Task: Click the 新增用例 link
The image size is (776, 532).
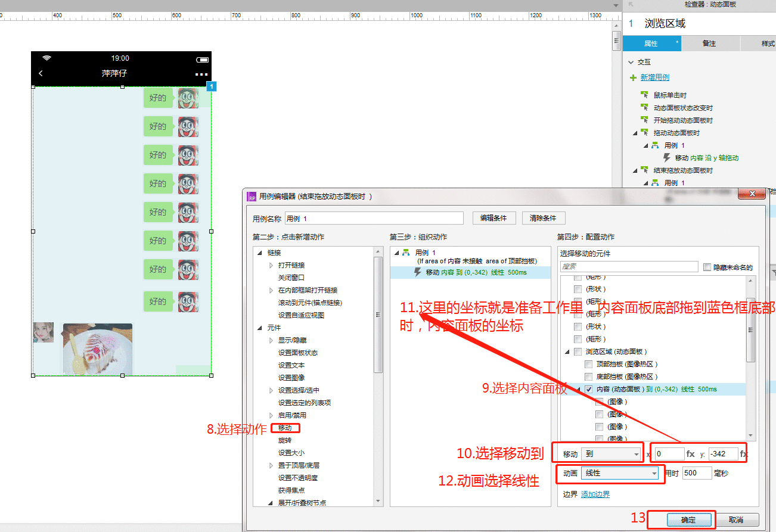Action: pyautogui.click(x=655, y=77)
